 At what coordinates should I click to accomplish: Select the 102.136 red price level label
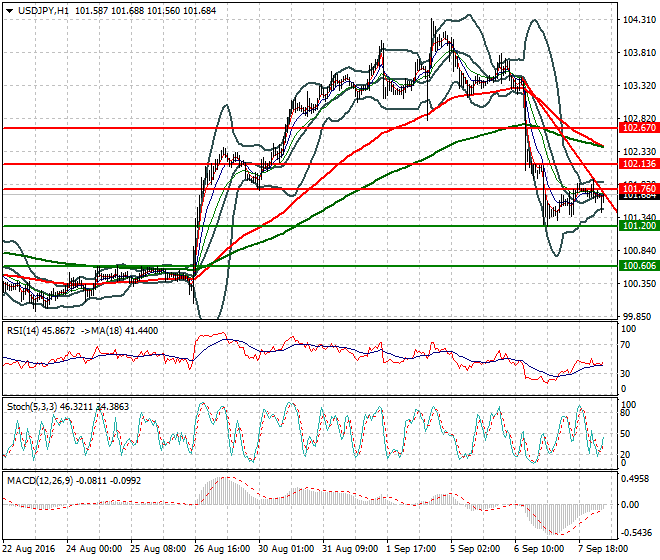(639, 164)
